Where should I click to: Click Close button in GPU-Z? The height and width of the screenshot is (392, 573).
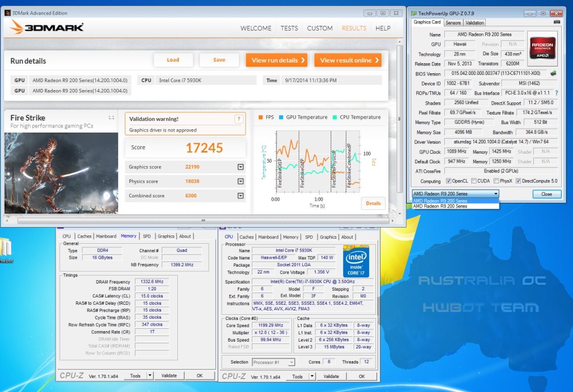pos(547,194)
